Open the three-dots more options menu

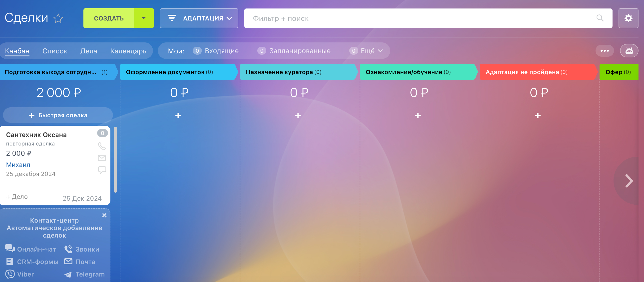[605, 51]
